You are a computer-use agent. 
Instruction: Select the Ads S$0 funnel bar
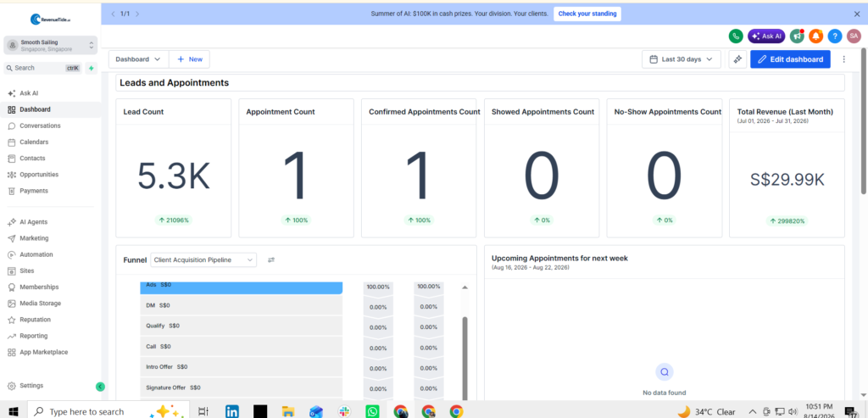[241, 288]
